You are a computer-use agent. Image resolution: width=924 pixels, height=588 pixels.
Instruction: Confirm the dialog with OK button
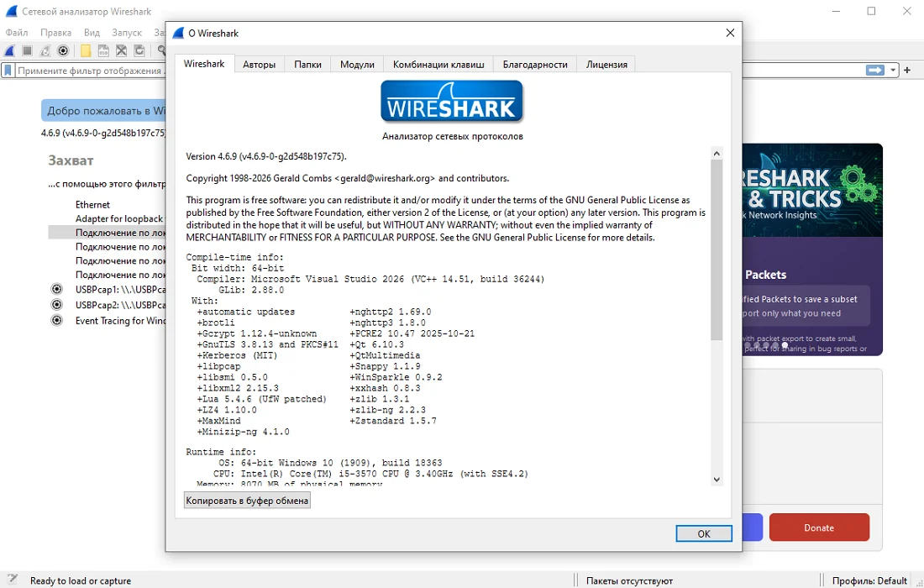[704, 533]
